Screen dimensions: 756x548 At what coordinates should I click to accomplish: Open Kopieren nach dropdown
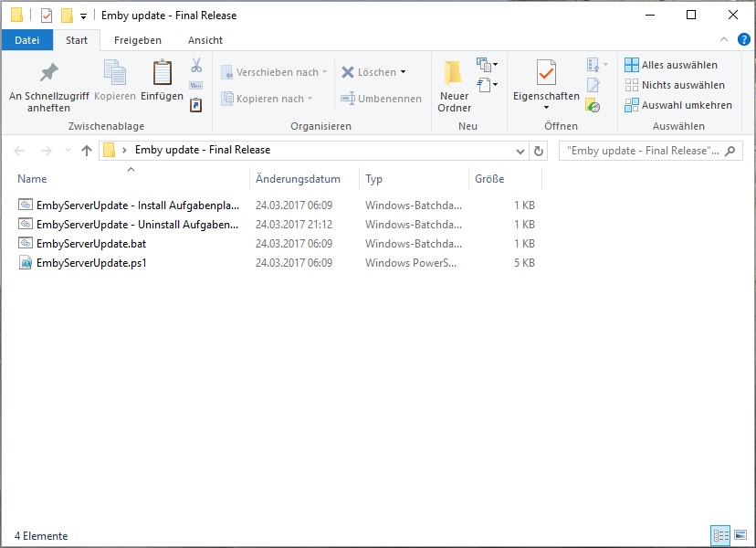268,99
